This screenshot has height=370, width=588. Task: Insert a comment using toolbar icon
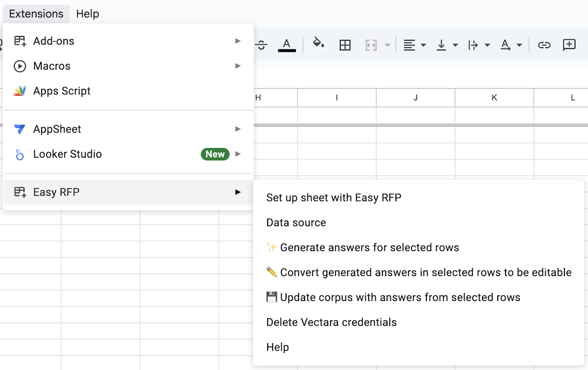[569, 45]
